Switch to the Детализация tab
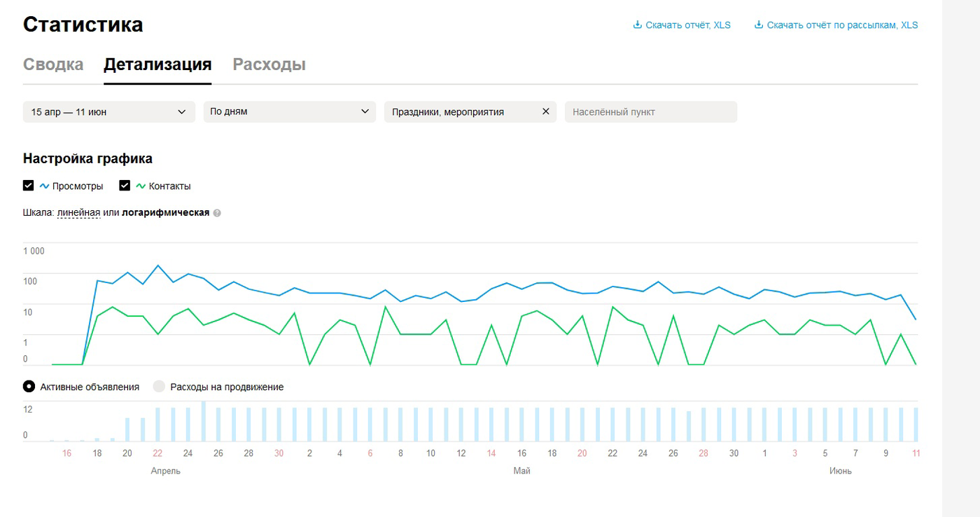This screenshot has width=980, height=517. point(157,64)
